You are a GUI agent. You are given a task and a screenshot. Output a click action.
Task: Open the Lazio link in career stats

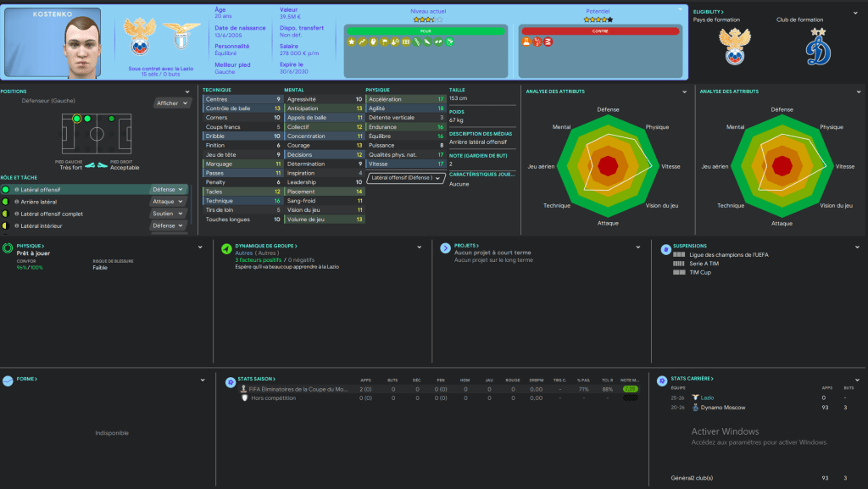click(709, 397)
